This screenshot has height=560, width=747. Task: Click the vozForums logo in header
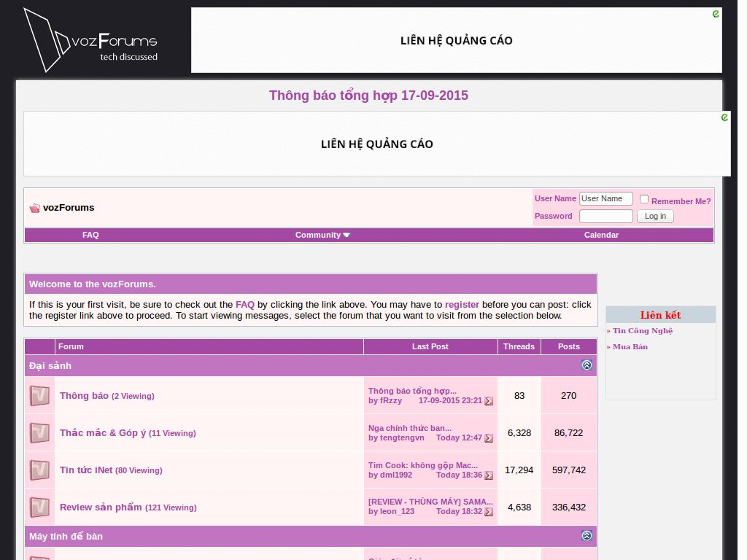tap(90, 41)
